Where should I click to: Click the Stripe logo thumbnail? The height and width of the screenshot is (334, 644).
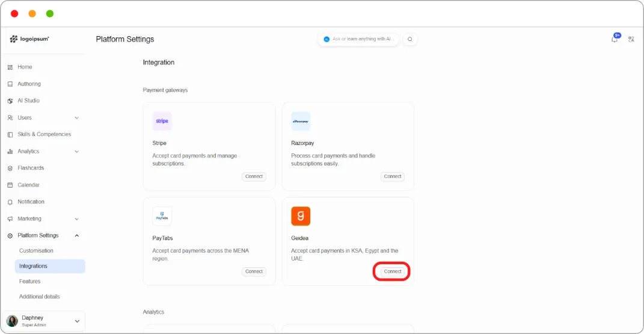(162, 121)
